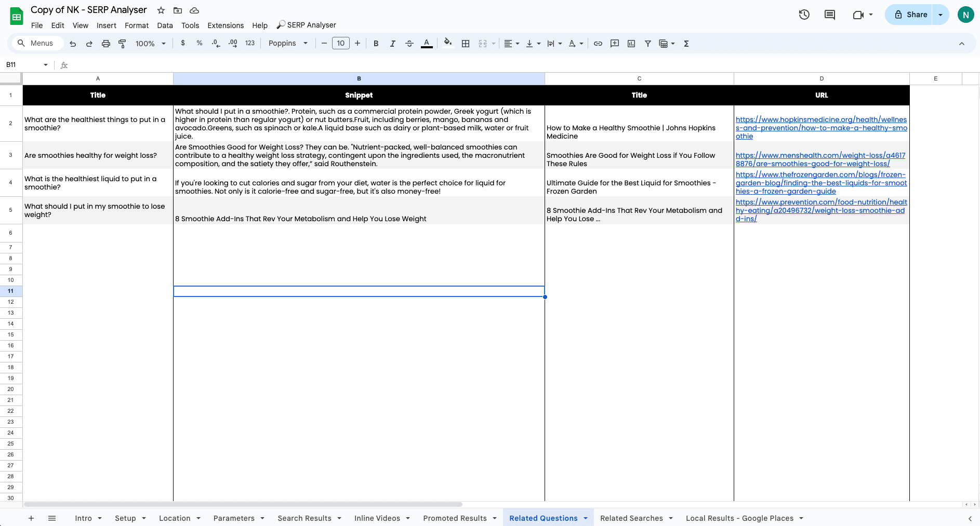Insert a link using the toolbar icon
The width and height of the screenshot is (980, 526).
tap(598, 43)
